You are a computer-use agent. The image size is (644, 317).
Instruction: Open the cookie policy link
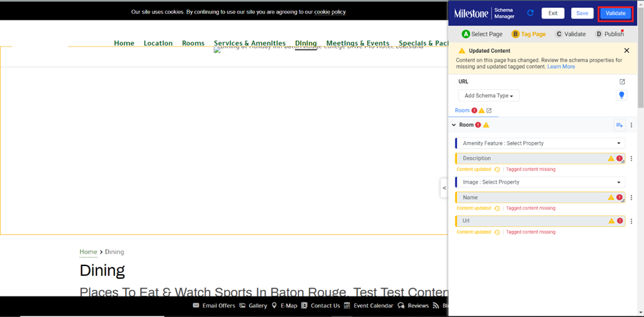click(330, 12)
